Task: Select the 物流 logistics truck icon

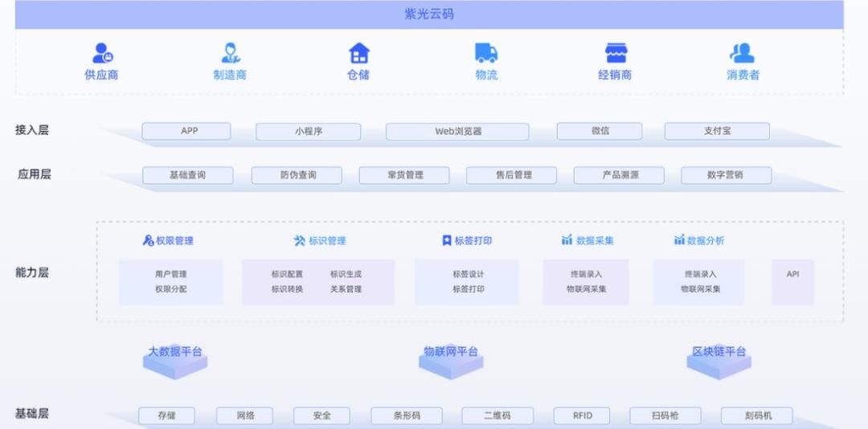Action: (486, 53)
